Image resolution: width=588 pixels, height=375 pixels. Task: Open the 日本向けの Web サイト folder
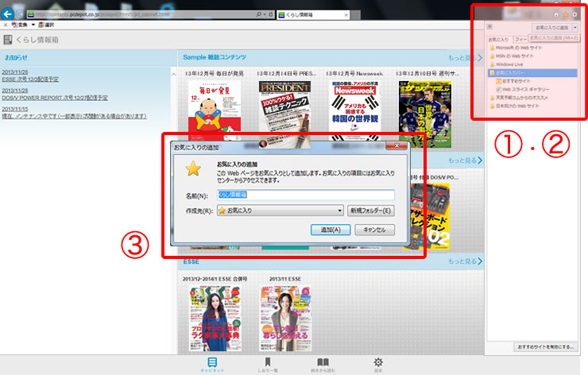[514, 106]
